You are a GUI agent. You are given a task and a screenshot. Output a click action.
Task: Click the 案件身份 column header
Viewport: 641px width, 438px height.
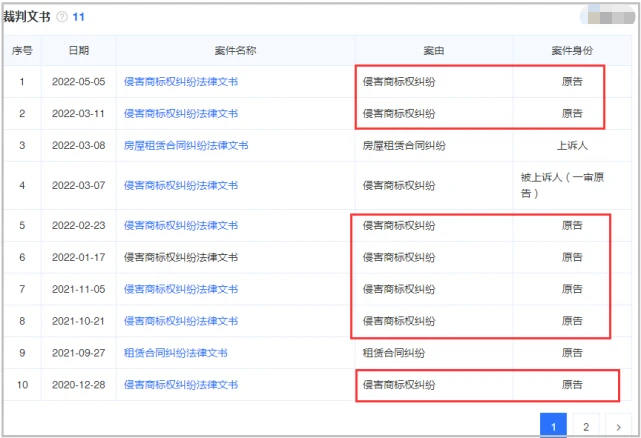[572, 50]
